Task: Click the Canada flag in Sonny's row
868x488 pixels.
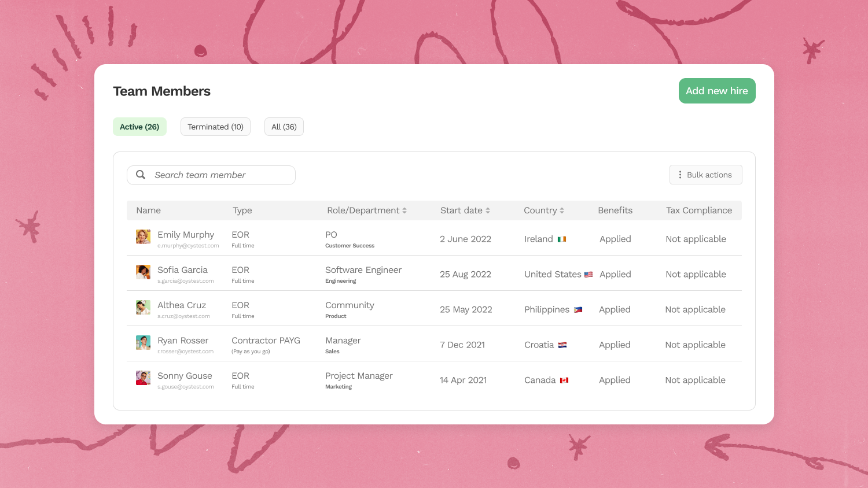Action: (x=564, y=380)
